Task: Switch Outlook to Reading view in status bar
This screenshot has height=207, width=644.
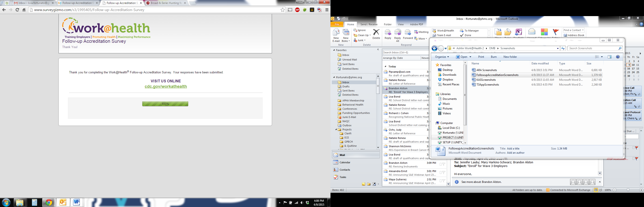Action: (x=600, y=190)
